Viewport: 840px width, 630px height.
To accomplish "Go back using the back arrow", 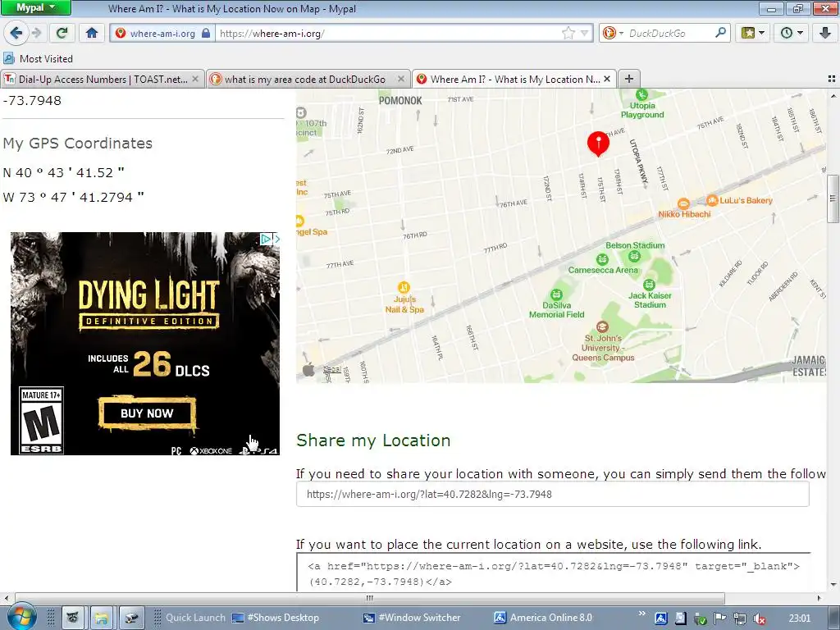I will (x=16, y=33).
